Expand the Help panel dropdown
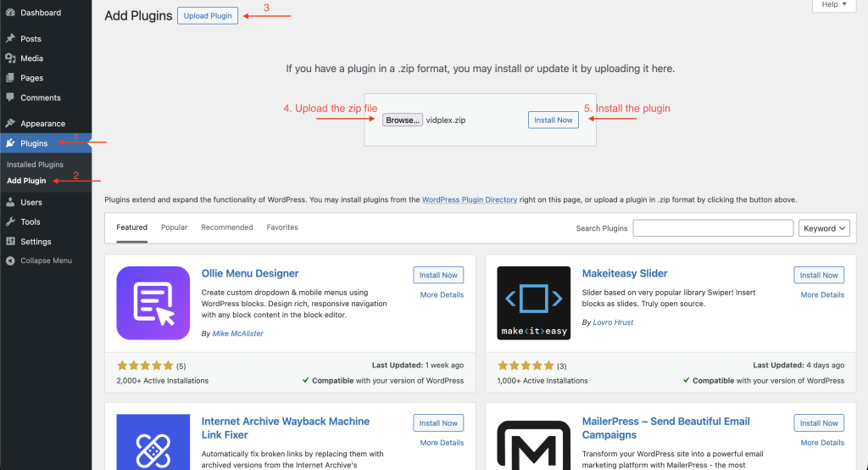The width and height of the screenshot is (868, 470). [x=834, y=5]
